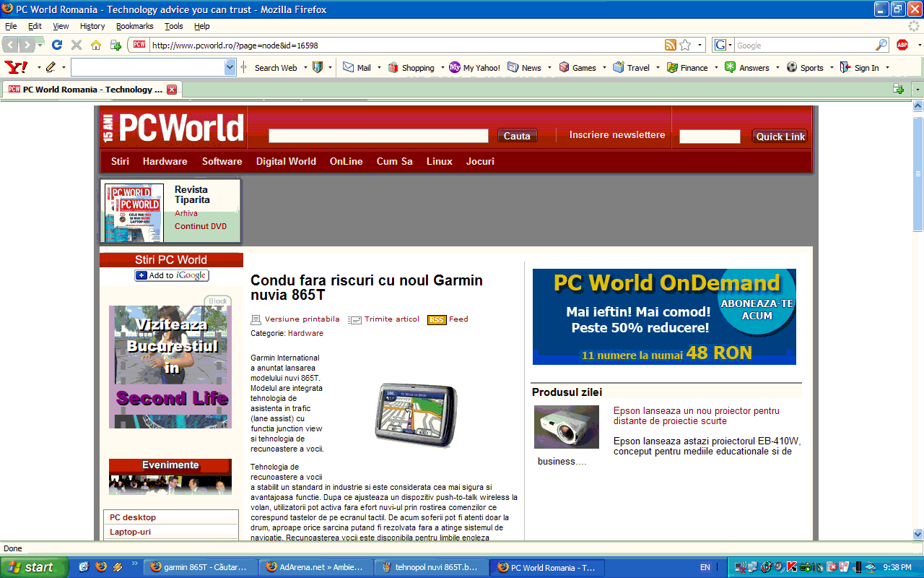924x578 pixels.
Task: Open Yahoo Sports toolbar button
Action: 805,67
